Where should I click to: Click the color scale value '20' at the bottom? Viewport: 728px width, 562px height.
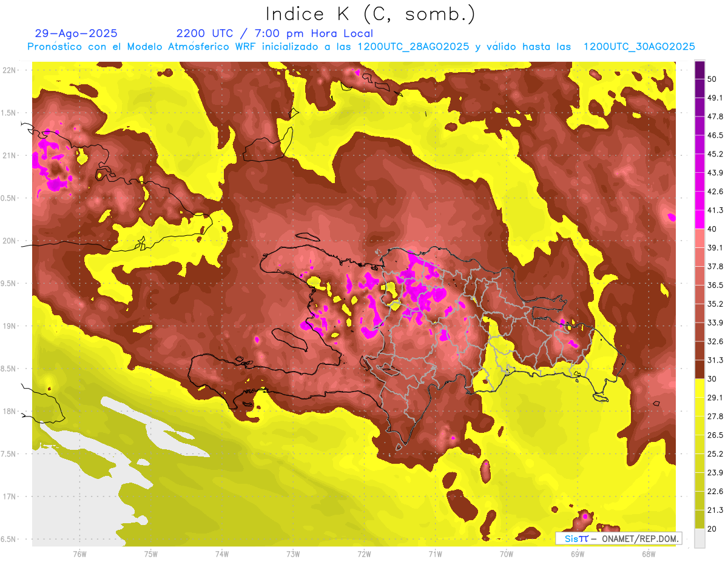[712, 529]
